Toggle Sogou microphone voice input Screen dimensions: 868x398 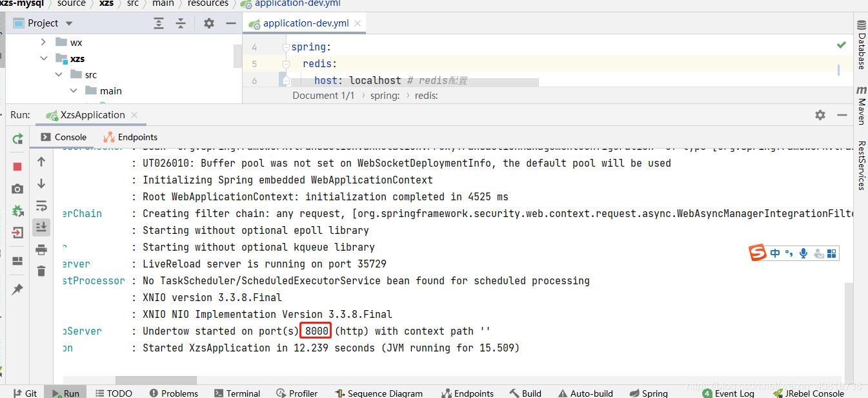[x=803, y=253]
